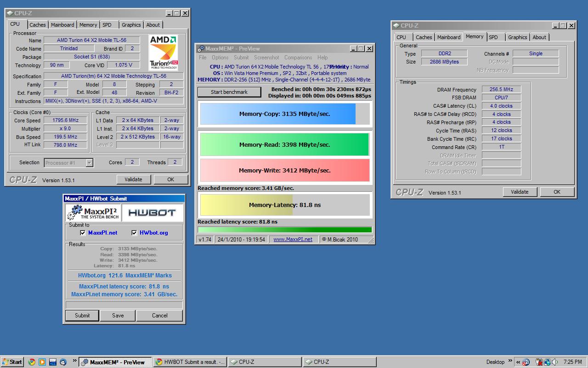Open Google Chrome from quick launch
This screenshot has height=368, width=588.
click(x=32, y=362)
